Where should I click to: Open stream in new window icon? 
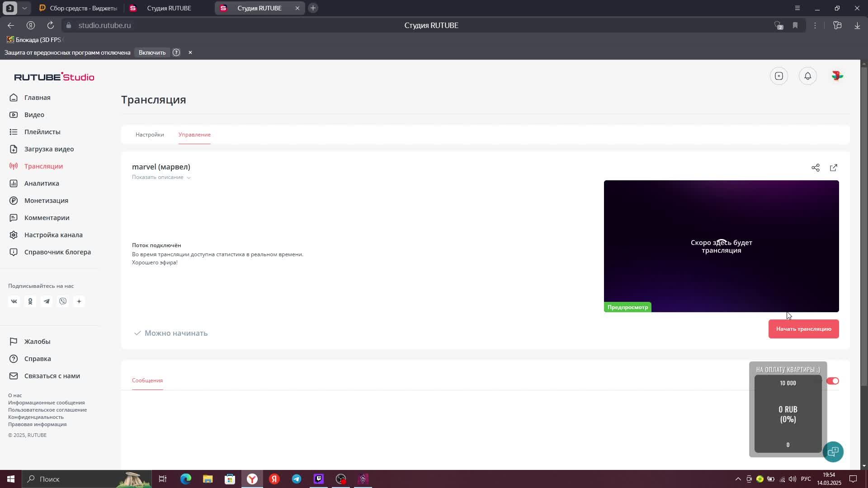(x=833, y=168)
